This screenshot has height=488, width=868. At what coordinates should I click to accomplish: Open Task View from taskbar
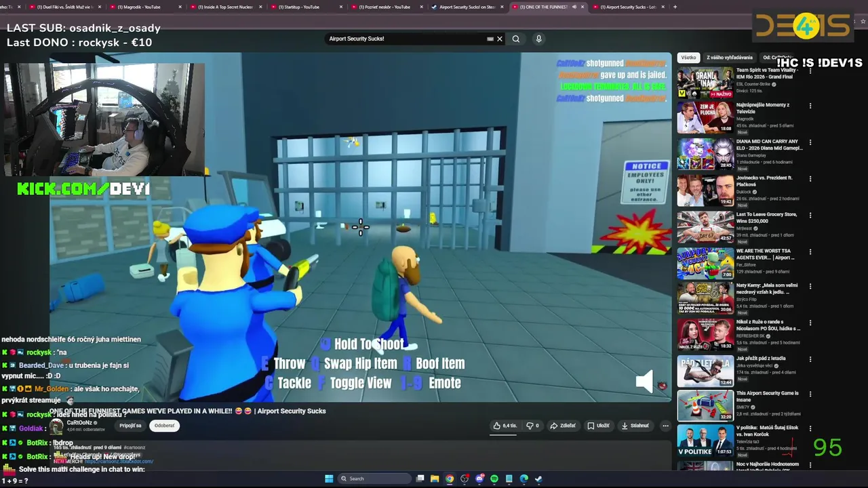tap(420, 479)
